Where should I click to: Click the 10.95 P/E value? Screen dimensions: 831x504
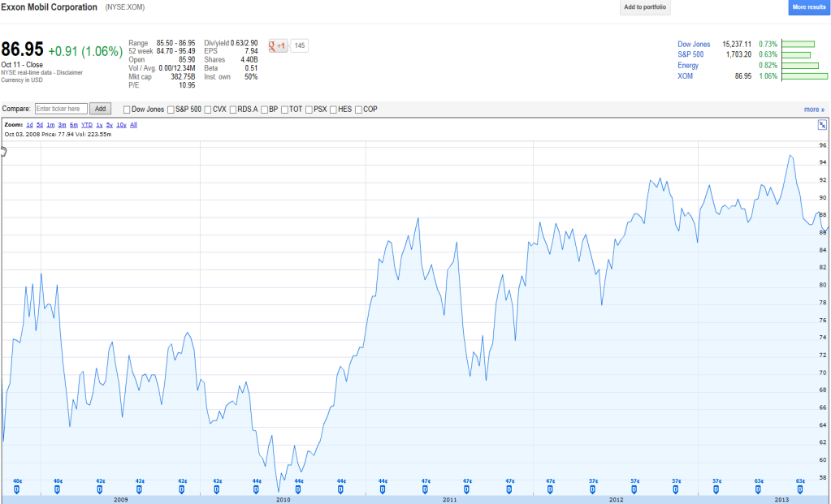pyautogui.click(x=187, y=85)
